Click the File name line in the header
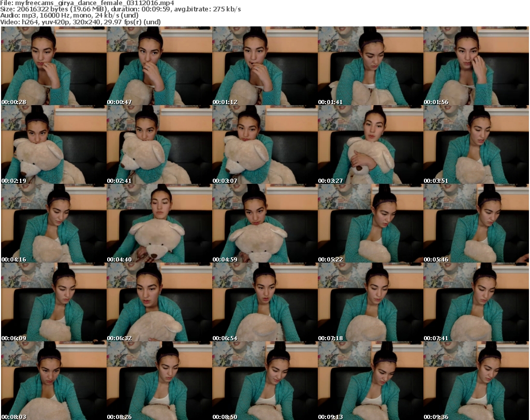The width and height of the screenshot is (530, 420). point(88,3)
